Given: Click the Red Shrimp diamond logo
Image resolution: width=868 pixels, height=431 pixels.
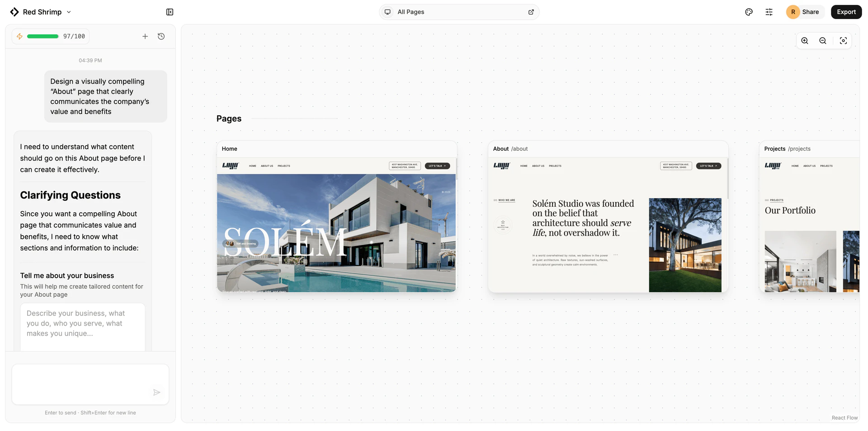Looking at the screenshot, I should (14, 12).
